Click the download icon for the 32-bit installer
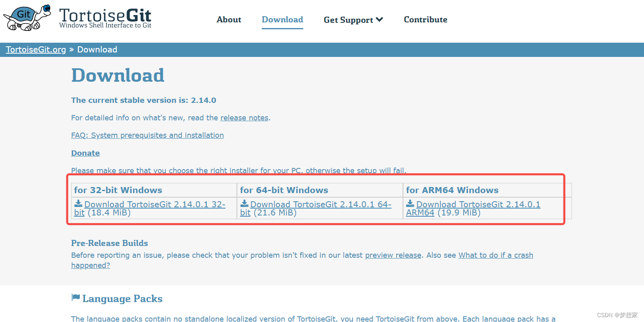 [78, 203]
